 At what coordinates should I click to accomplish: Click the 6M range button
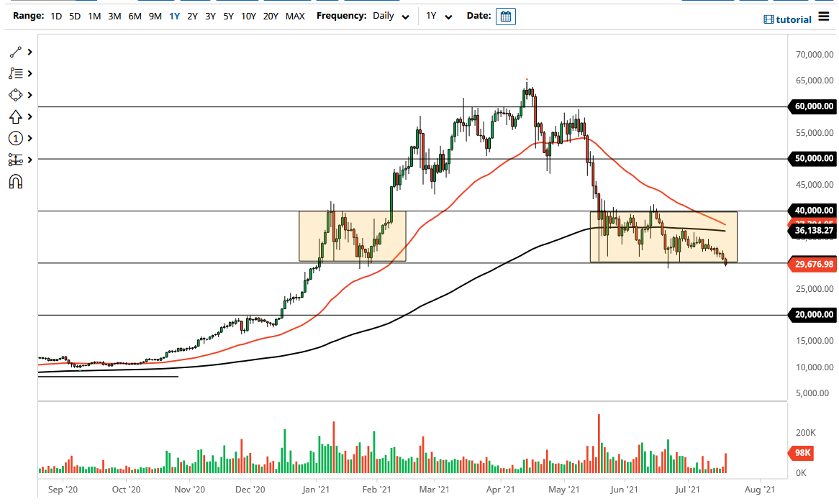tap(133, 16)
